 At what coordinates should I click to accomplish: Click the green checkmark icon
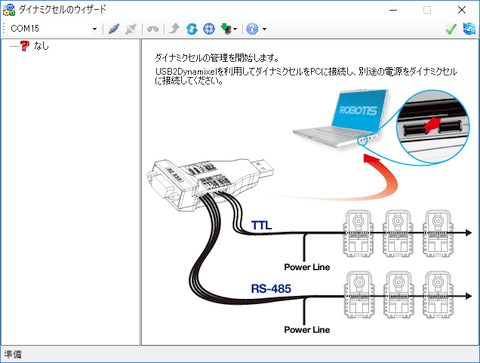(x=451, y=29)
